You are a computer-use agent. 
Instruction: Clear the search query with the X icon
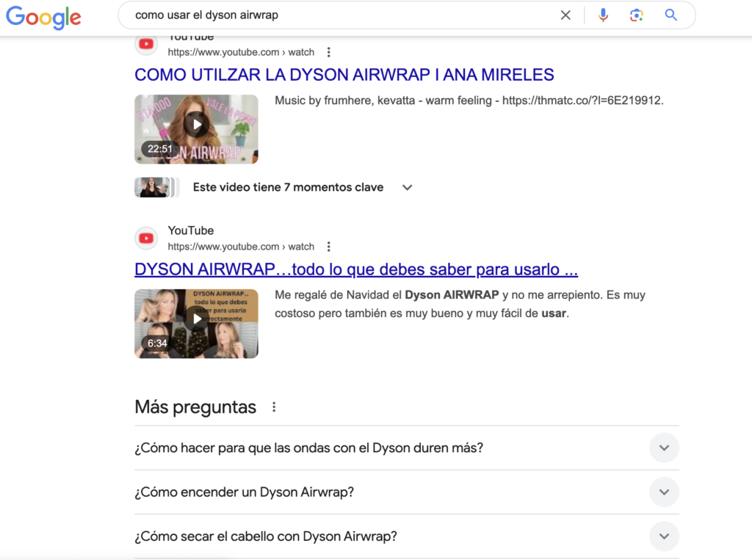pos(565,15)
